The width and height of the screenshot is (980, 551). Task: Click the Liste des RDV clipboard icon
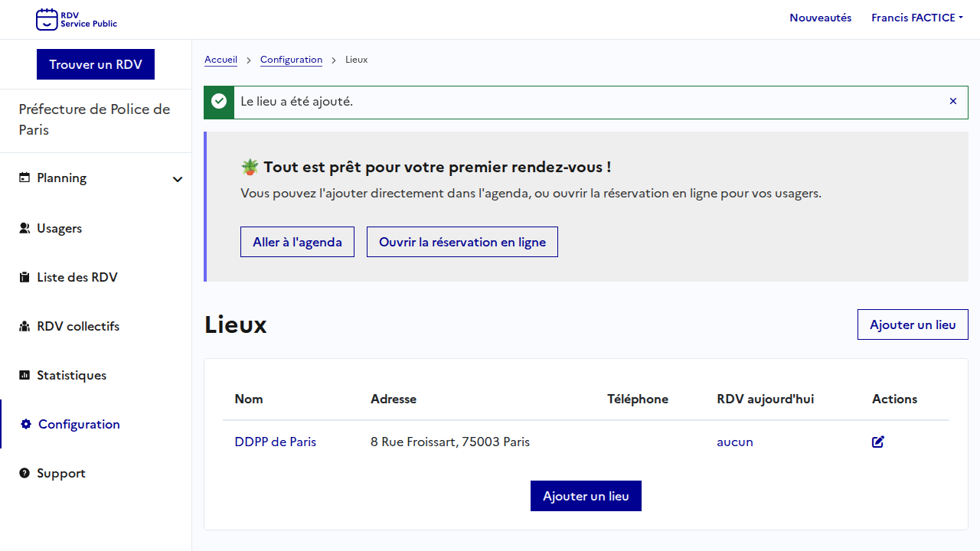24,277
